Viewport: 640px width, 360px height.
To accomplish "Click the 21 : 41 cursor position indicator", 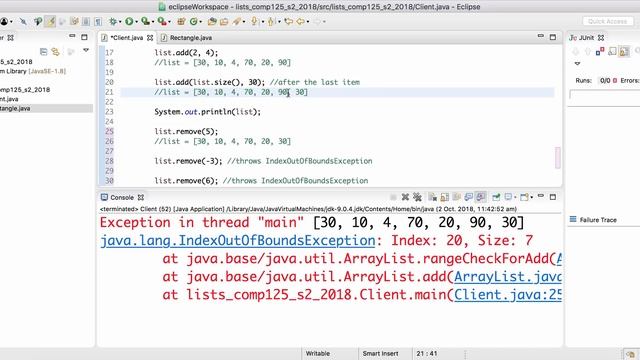I will [x=427, y=353].
